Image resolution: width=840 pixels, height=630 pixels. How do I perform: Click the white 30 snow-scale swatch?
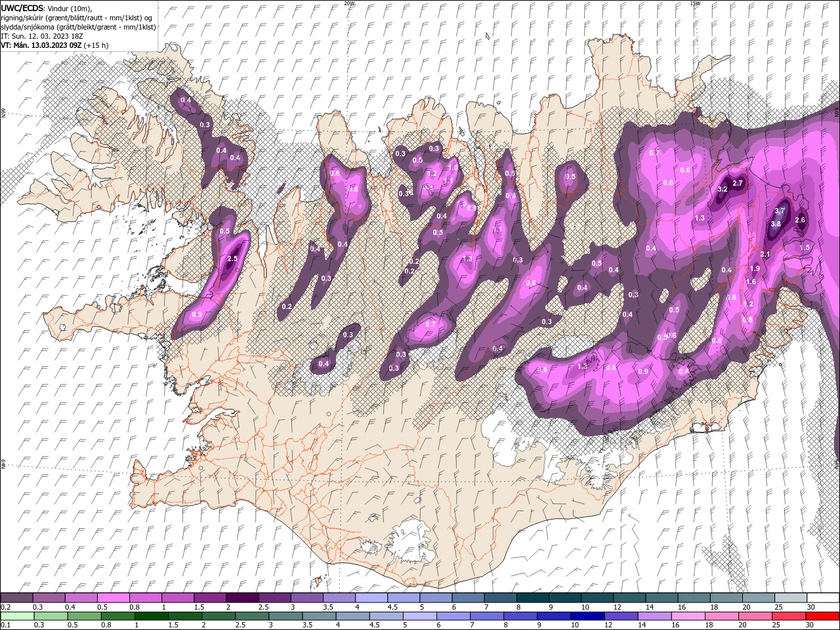point(823,598)
